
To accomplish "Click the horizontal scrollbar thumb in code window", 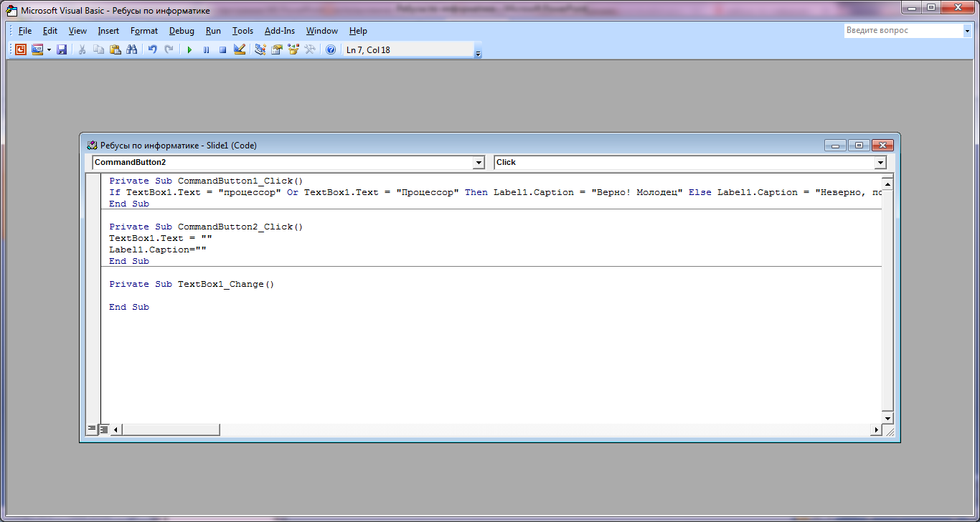I will click(171, 430).
